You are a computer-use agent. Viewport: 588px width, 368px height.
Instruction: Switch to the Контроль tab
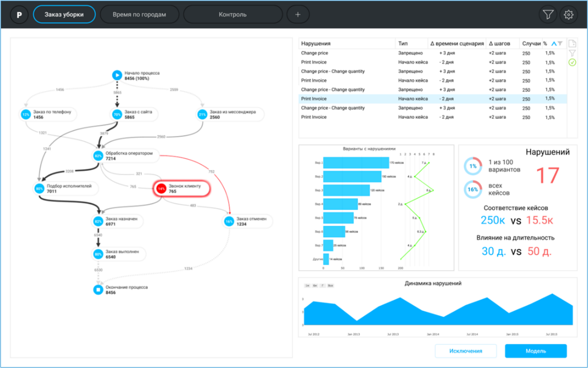(233, 15)
